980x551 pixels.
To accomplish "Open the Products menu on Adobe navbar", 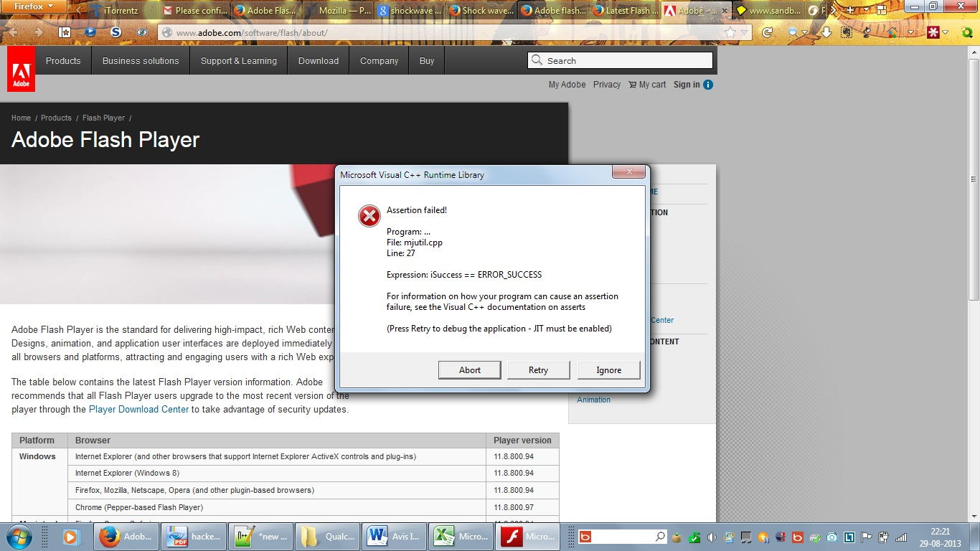I will click(x=63, y=61).
